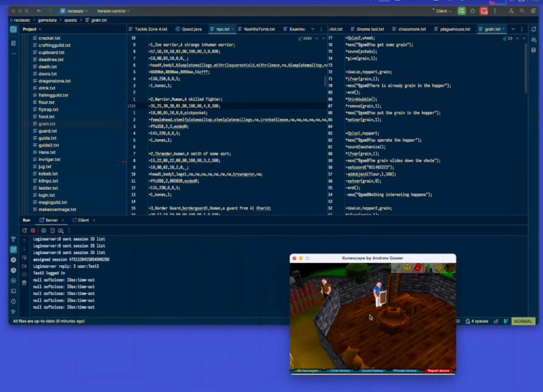Switch to the Gnome taxi.txt tab
This screenshot has width=543, height=392.
click(x=366, y=29)
